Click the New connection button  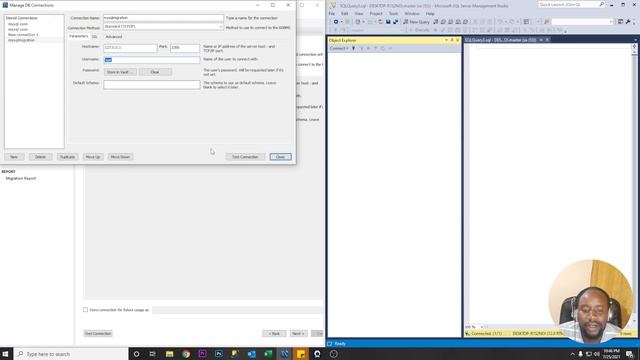click(14, 157)
